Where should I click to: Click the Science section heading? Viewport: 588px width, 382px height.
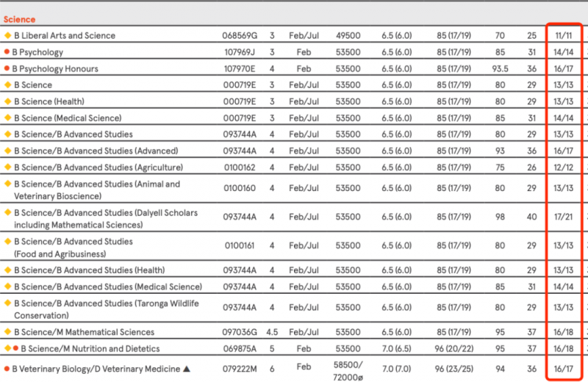click(20, 20)
